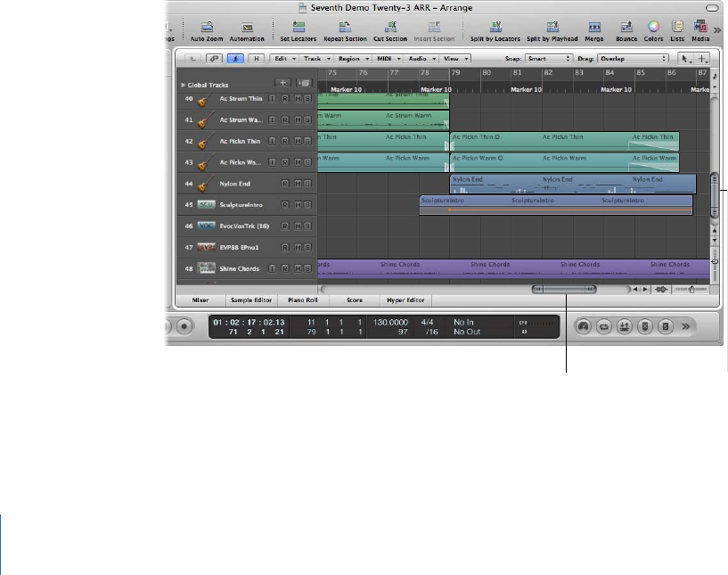The image size is (728, 575).
Task: Open the Hyper Editor tab
Action: click(405, 300)
